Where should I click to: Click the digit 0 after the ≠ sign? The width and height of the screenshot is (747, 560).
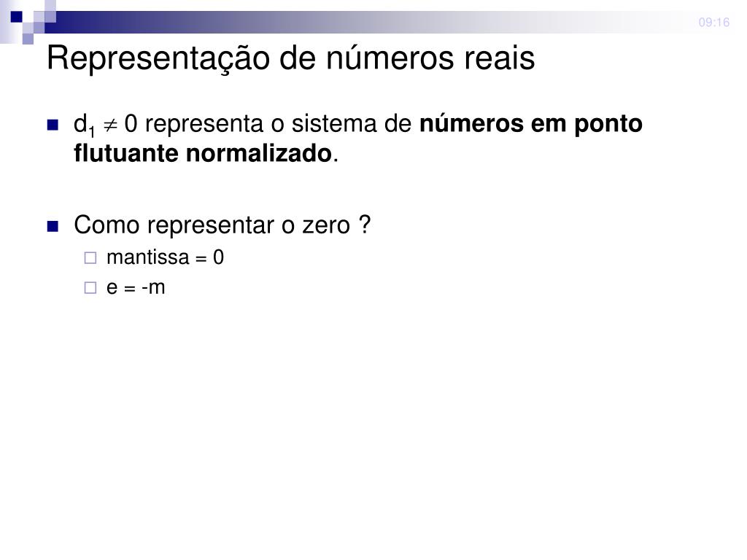coord(131,124)
